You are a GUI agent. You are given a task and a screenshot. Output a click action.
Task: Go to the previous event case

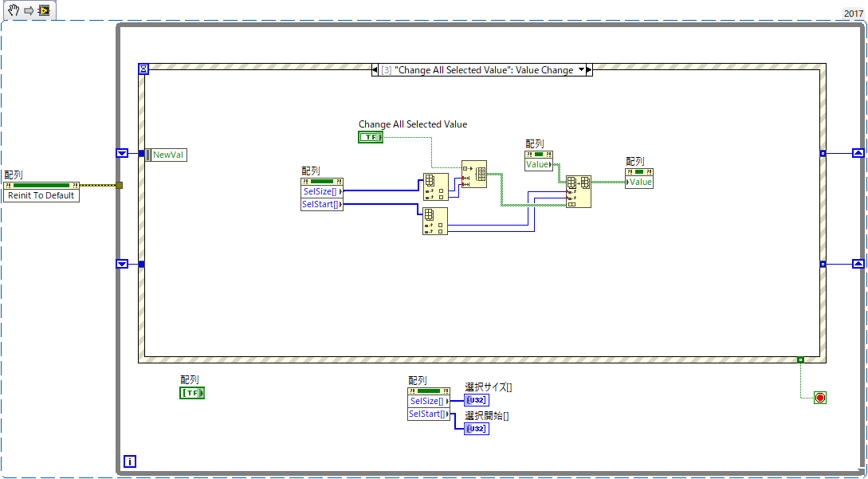coord(375,70)
